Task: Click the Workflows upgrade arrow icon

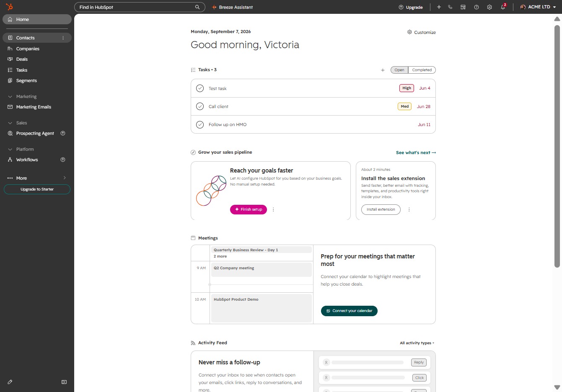Action: click(x=63, y=160)
